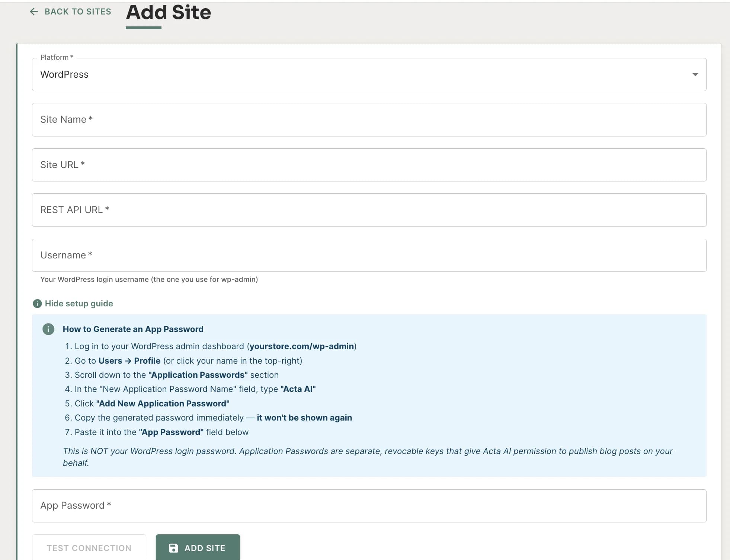Click the ADD SITE button
The width and height of the screenshot is (730, 560).
click(198, 548)
